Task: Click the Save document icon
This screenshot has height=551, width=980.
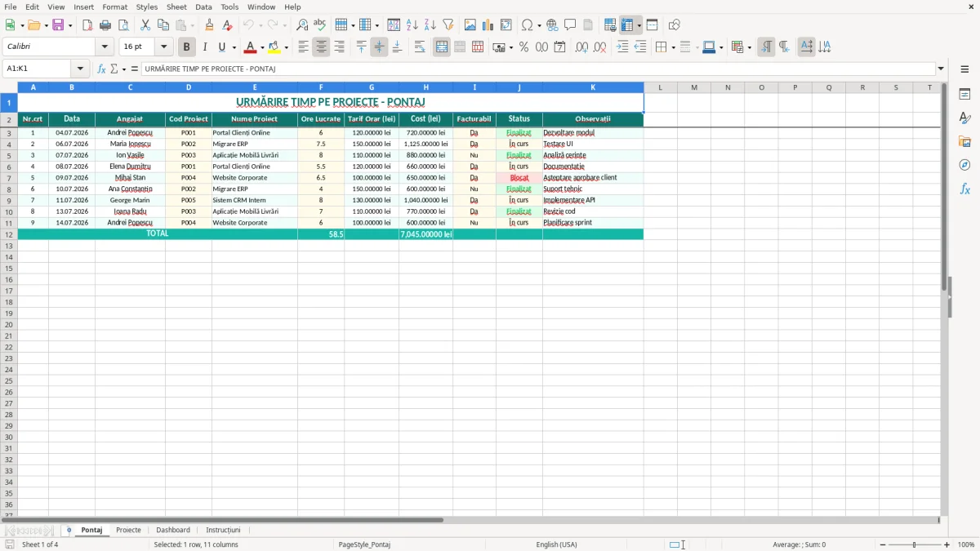Action: [58, 25]
